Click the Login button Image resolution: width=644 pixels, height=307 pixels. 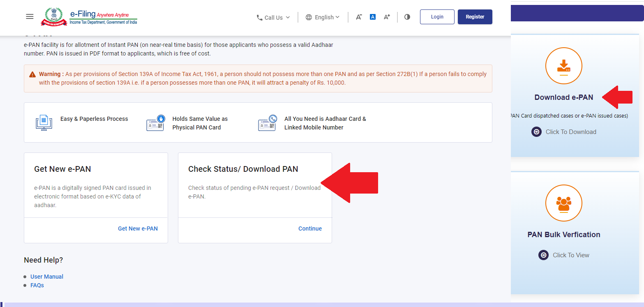tap(437, 16)
